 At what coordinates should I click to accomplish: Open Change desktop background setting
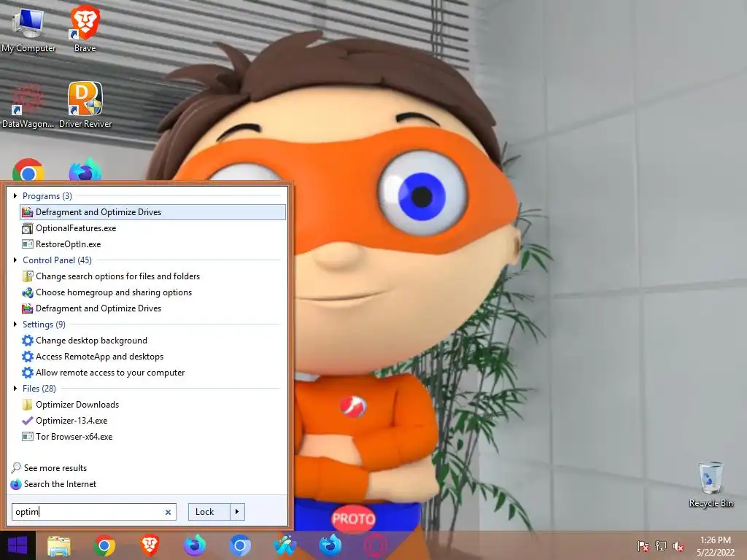tap(152, 341)
